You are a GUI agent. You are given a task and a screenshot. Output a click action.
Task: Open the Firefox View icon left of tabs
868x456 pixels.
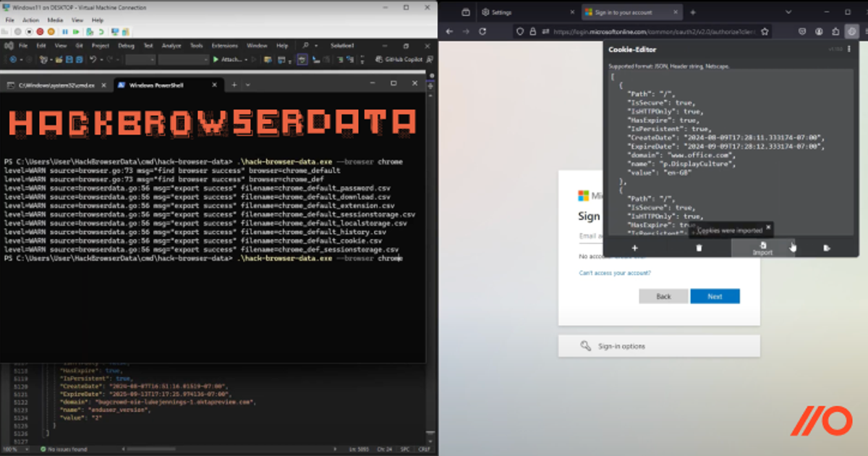[466, 12]
